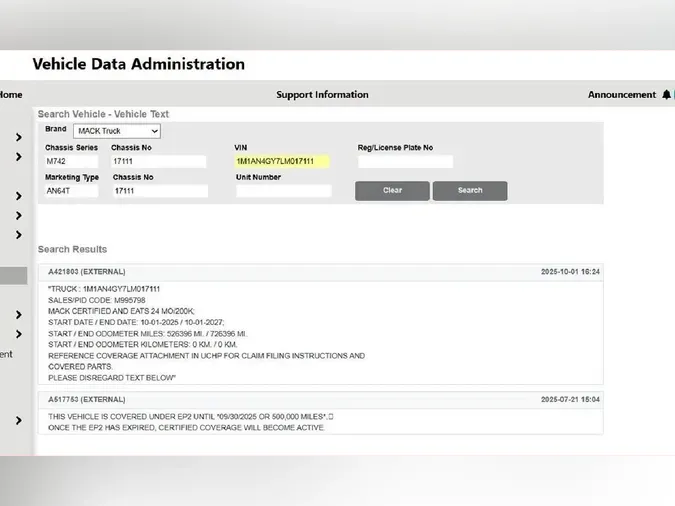Click the Marketing Type field AN64T
Viewport: 675px width, 506px height.
click(70, 191)
